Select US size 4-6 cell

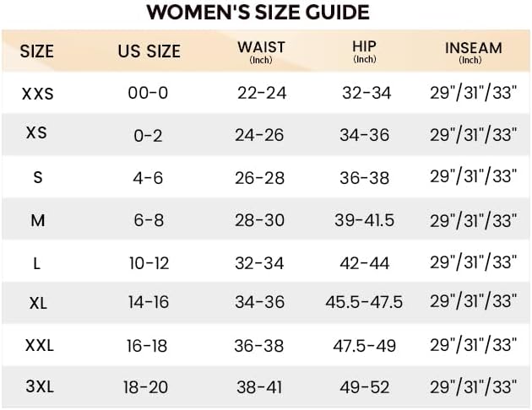(148, 177)
